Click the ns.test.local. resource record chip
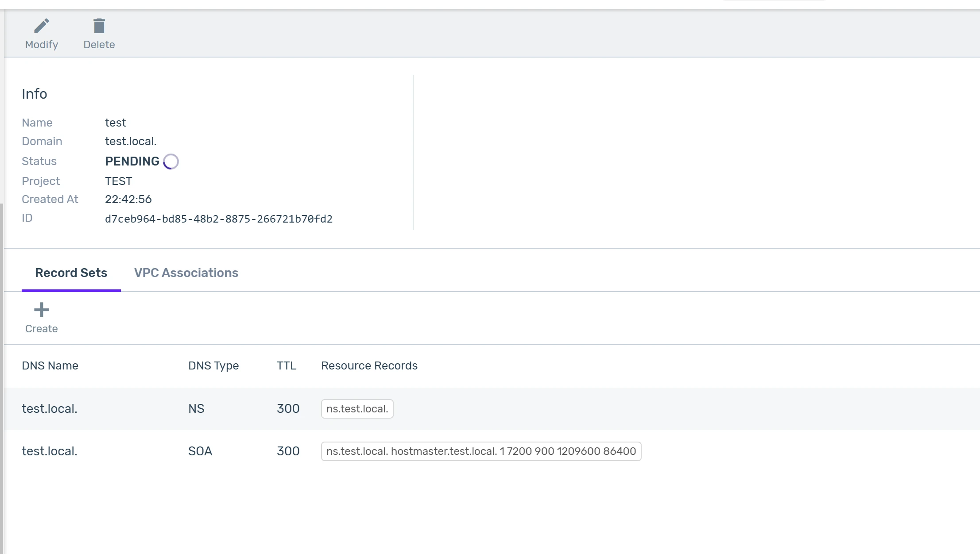The width and height of the screenshot is (980, 554). tap(357, 409)
